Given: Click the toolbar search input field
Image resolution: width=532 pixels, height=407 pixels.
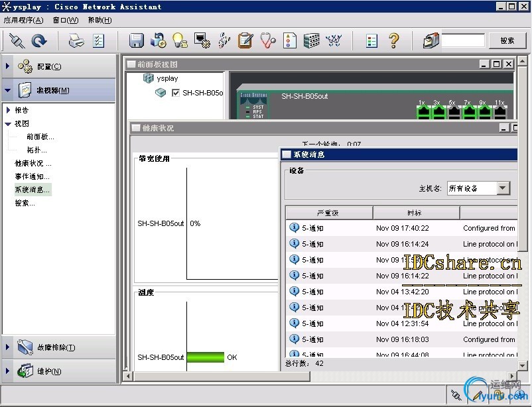Looking at the screenshot, I should pos(463,40).
